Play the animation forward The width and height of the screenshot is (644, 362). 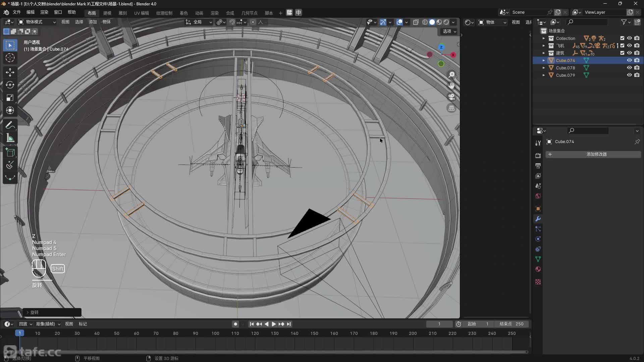coord(274,324)
